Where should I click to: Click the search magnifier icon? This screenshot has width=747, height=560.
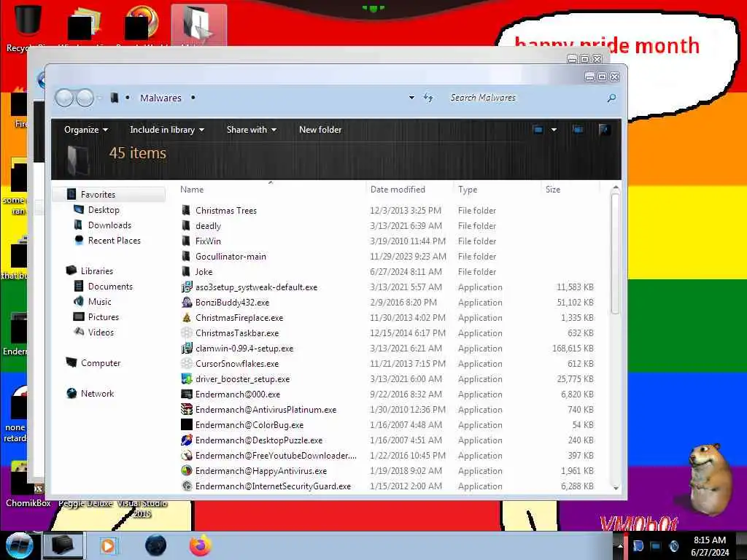611,98
